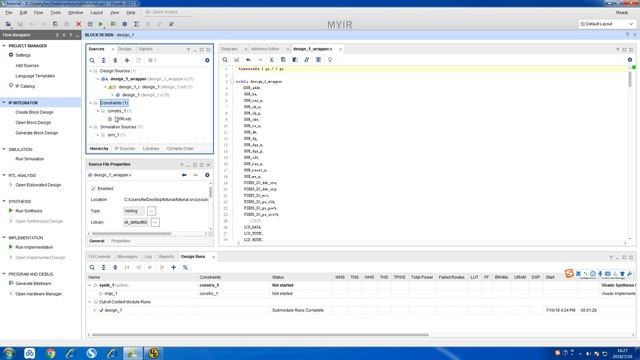Open Default Layout dropdown
This screenshot has width=640, height=360.
607,24
